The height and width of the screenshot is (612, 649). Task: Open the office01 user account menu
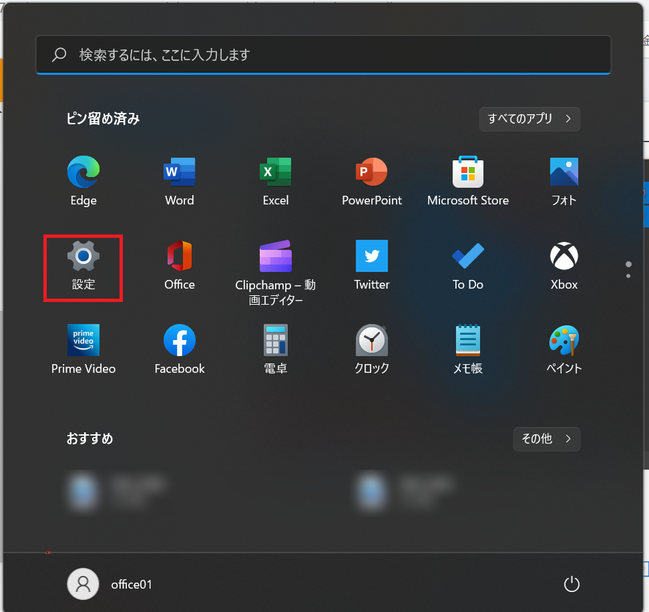(110, 584)
